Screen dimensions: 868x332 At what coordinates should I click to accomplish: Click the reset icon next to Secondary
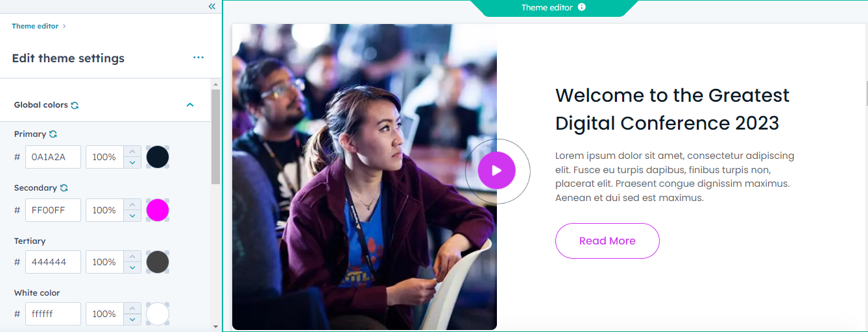pyautogui.click(x=64, y=188)
